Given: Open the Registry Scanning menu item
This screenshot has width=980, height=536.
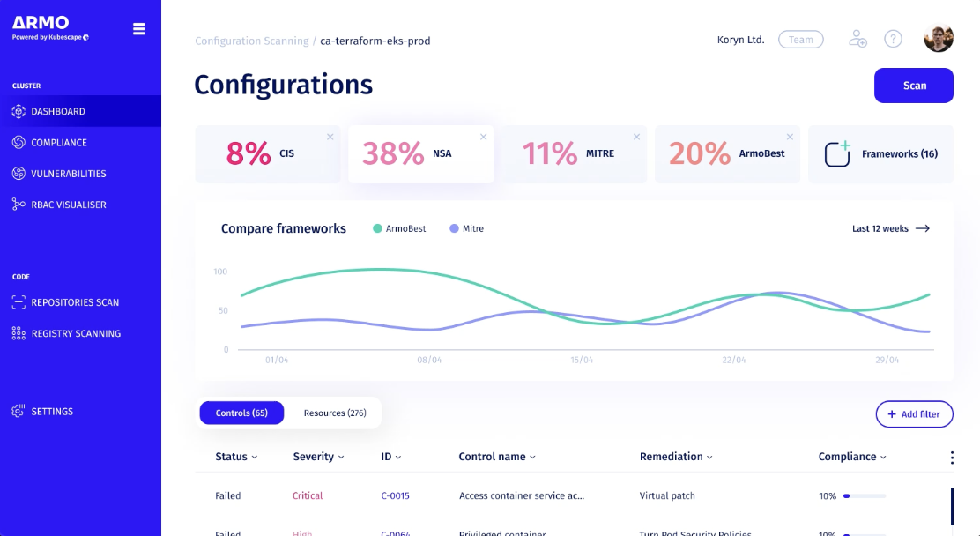Looking at the screenshot, I should (x=80, y=333).
